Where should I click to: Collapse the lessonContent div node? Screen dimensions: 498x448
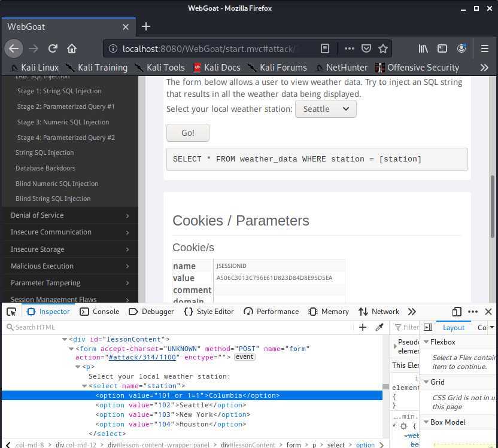point(65,340)
